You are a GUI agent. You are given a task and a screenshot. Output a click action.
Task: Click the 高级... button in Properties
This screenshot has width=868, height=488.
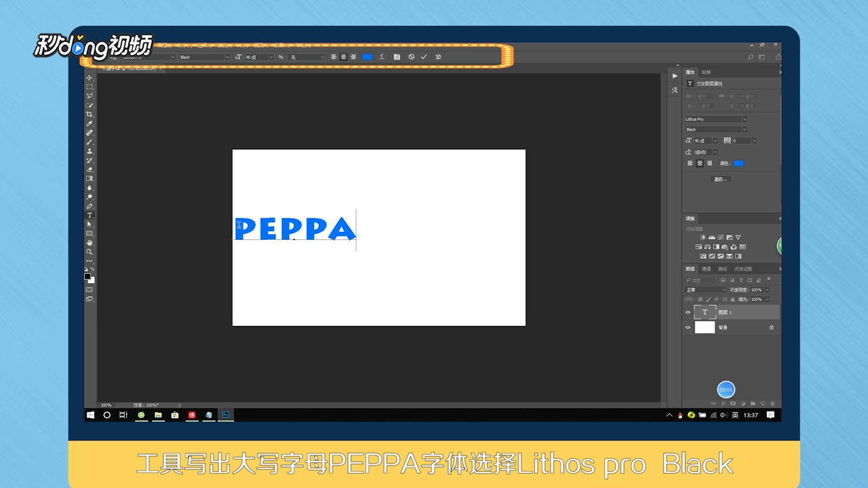[x=721, y=179]
